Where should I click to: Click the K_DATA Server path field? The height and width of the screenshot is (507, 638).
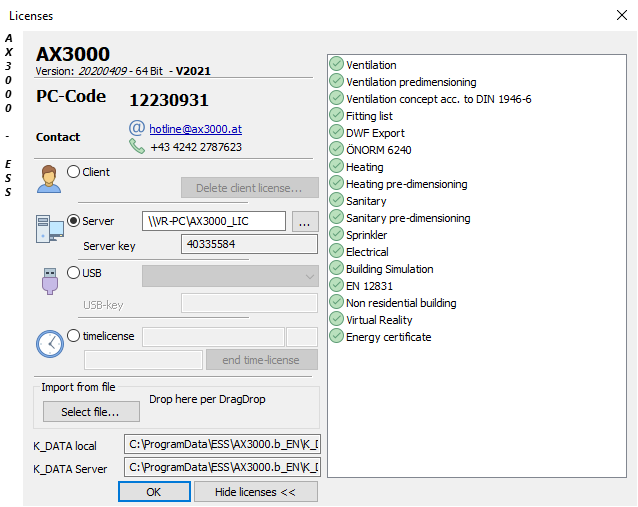(222, 467)
